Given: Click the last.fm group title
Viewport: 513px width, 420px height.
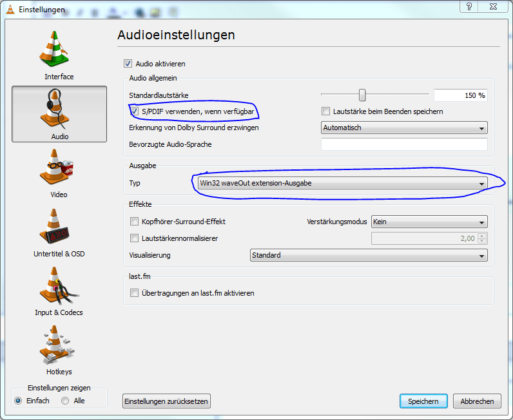Looking at the screenshot, I should click(140, 276).
